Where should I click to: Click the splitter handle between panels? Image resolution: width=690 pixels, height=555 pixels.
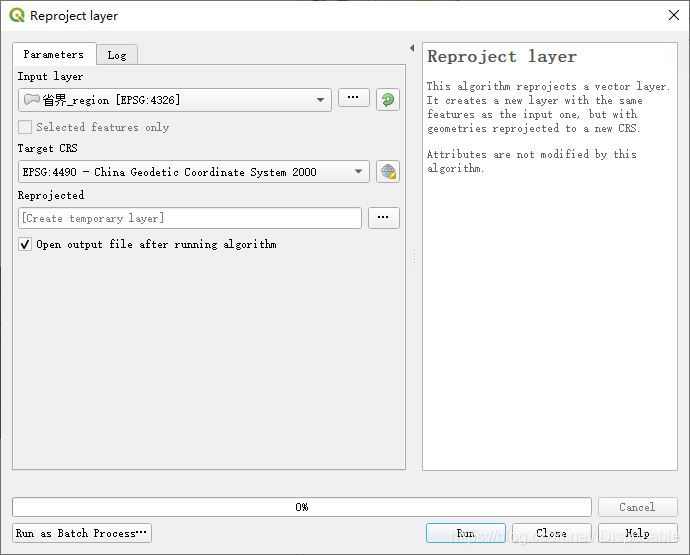coord(414,259)
